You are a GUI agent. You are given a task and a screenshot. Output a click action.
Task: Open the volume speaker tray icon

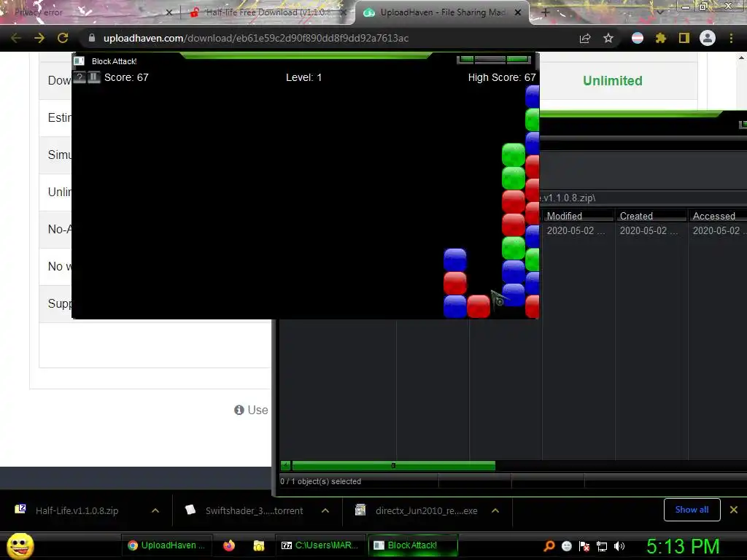619,545
